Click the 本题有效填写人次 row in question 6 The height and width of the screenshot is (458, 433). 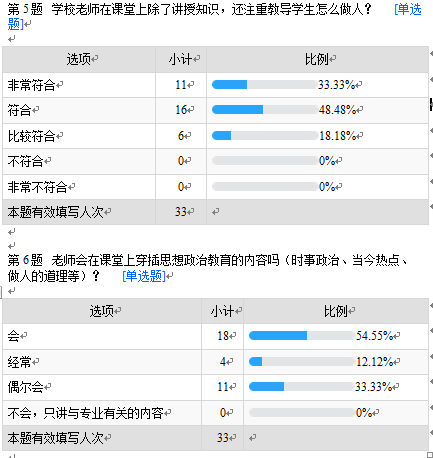(215, 438)
